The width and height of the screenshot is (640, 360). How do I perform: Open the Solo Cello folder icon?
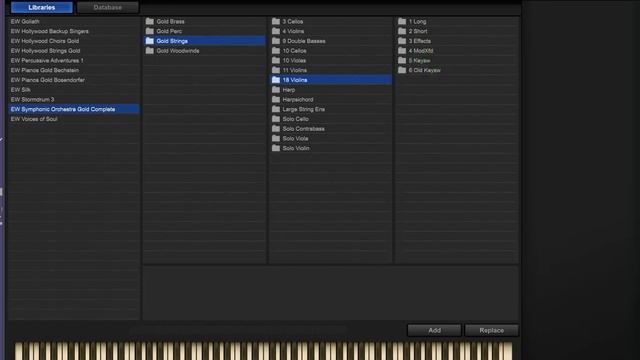(276, 119)
